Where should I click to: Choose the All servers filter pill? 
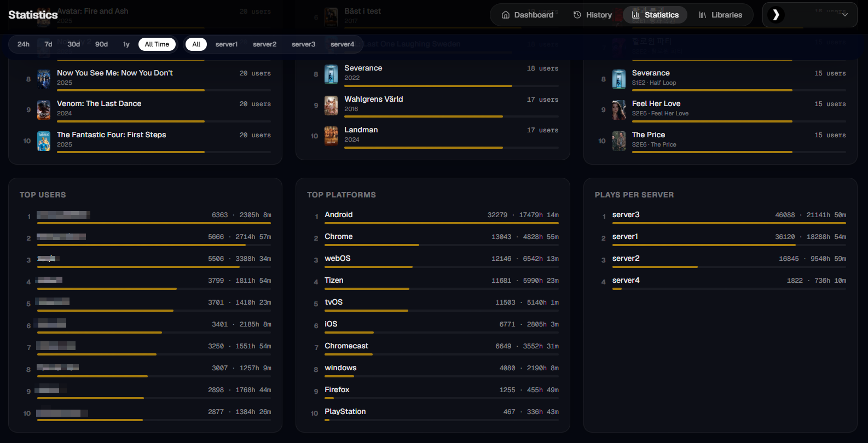(x=196, y=44)
